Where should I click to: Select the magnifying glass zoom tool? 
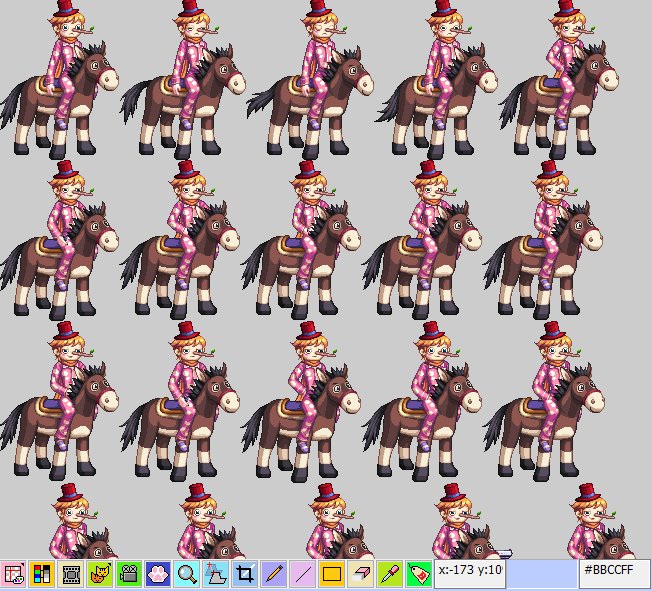point(187,574)
